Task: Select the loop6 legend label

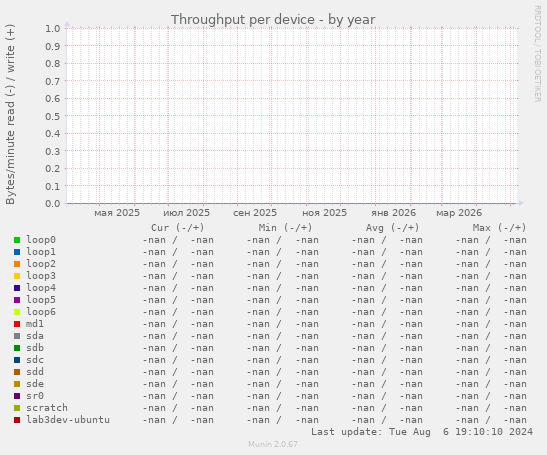Action: [41, 312]
